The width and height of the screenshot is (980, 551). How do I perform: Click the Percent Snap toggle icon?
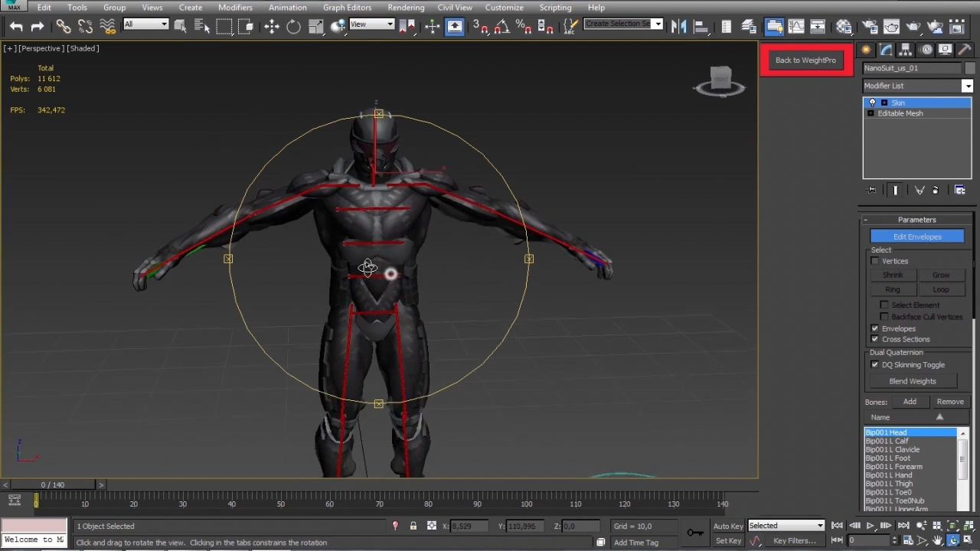pyautogui.click(x=524, y=27)
